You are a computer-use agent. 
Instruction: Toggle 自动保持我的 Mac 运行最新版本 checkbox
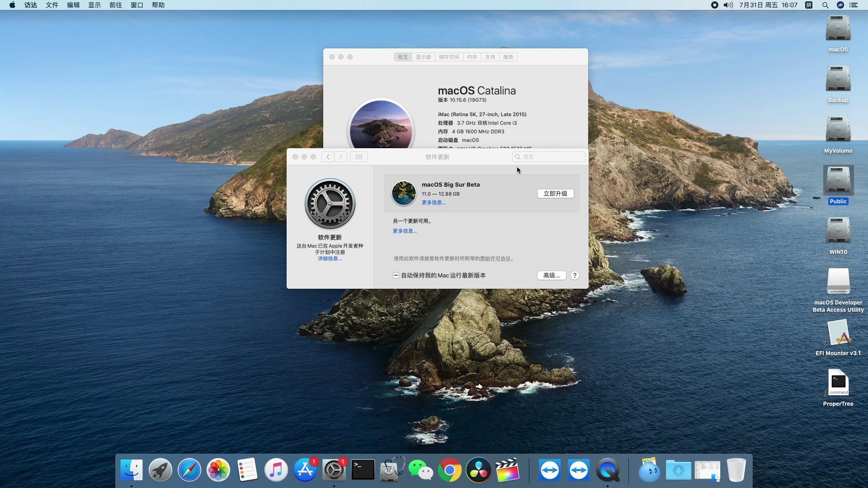[x=396, y=275]
